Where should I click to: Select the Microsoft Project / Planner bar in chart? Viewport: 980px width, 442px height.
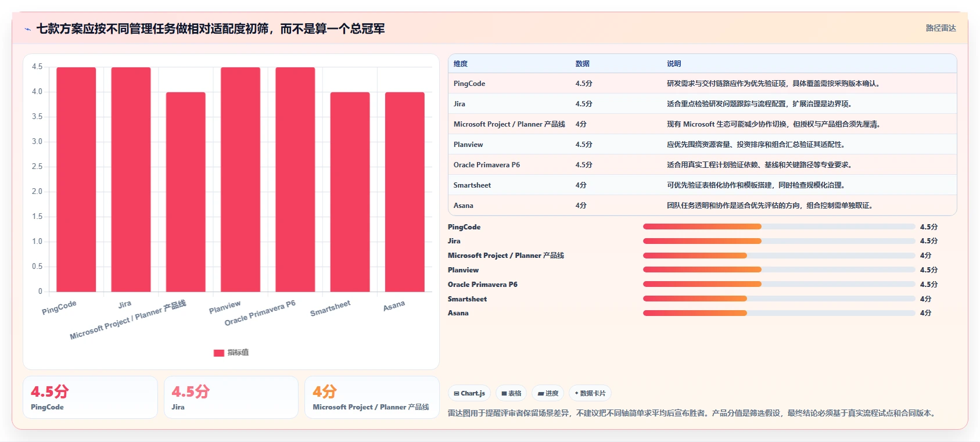point(186,192)
